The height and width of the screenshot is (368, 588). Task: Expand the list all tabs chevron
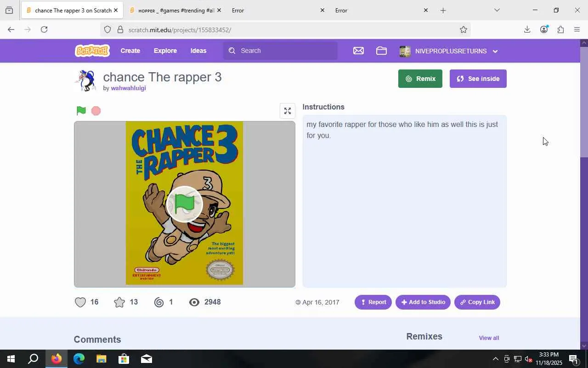pos(497,10)
